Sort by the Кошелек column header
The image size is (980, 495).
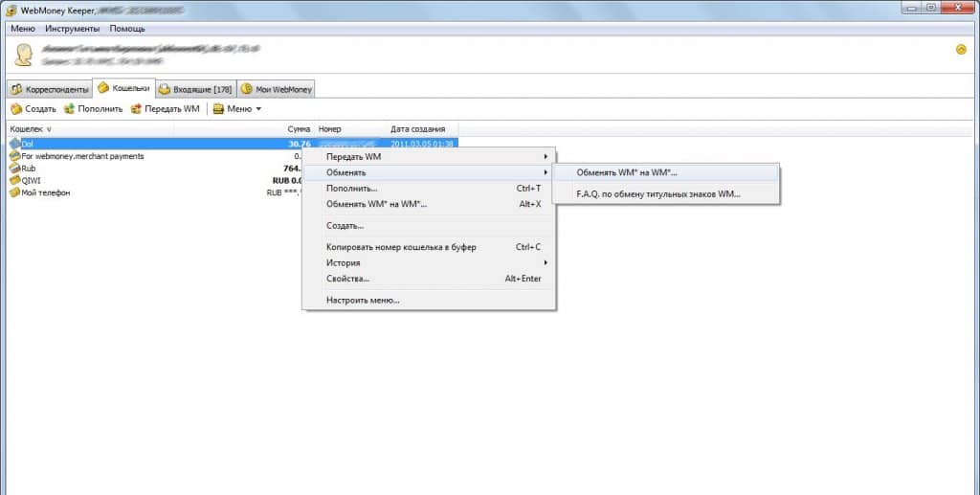coord(89,128)
